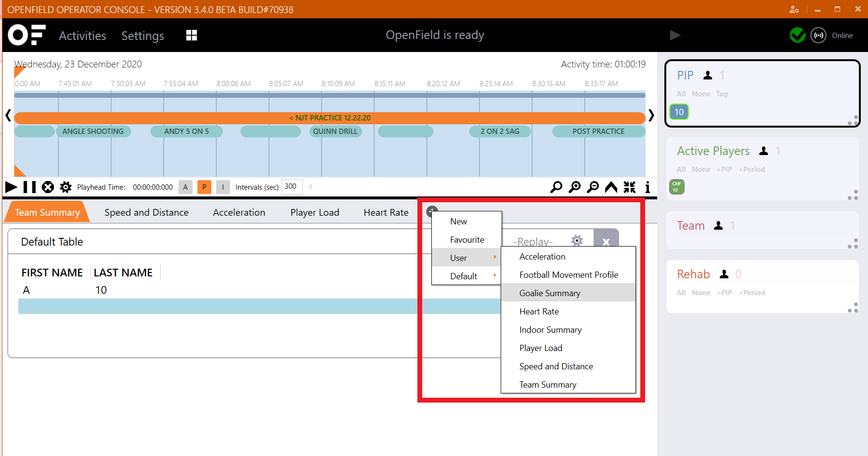Select New from the context menu
The height and width of the screenshot is (456, 868).
point(458,221)
